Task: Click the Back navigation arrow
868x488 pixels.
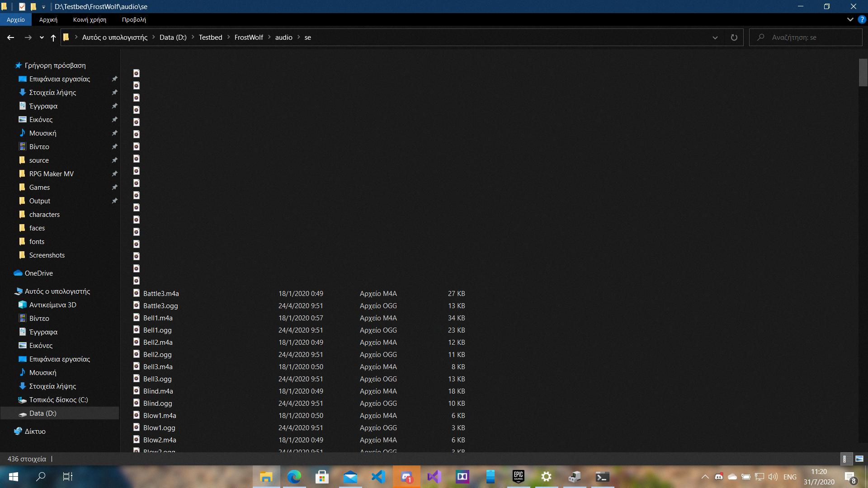Action: [10, 38]
